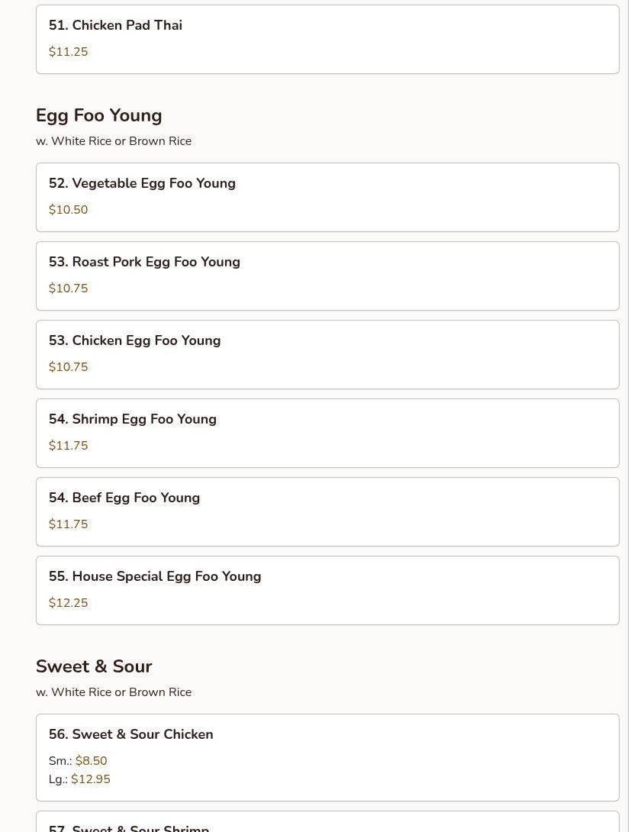Click the Egg Foo Young section heading
Image resolution: width=644 pixels, height=832 pixels.
pyautogui.click(x=98, y=115)
